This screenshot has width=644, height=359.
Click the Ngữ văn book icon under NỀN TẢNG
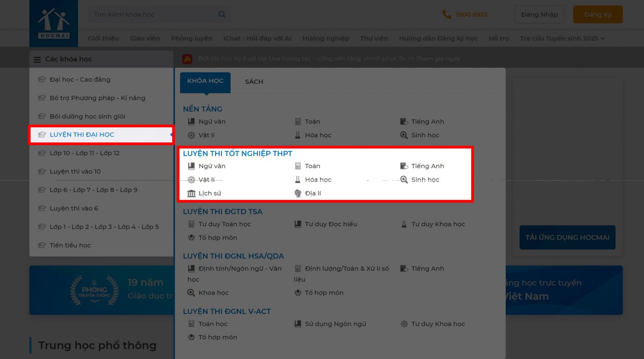[191, 122]
